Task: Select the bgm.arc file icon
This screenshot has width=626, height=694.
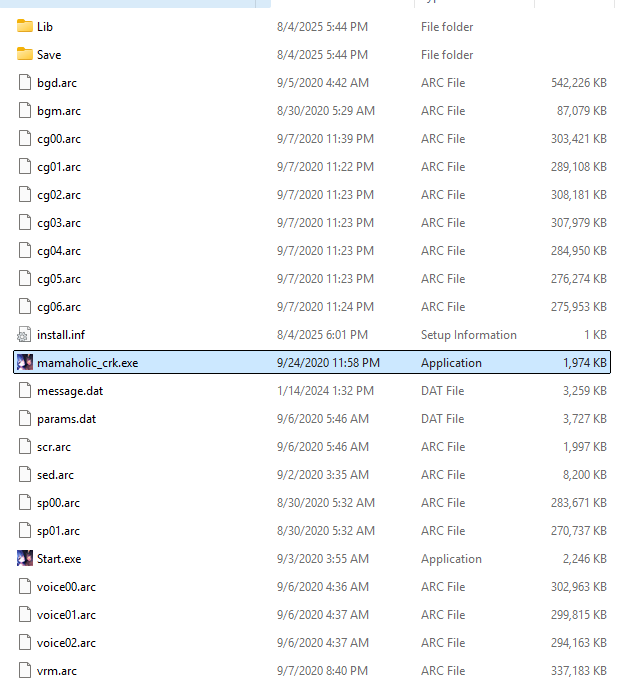Action: tap(25, 111)
